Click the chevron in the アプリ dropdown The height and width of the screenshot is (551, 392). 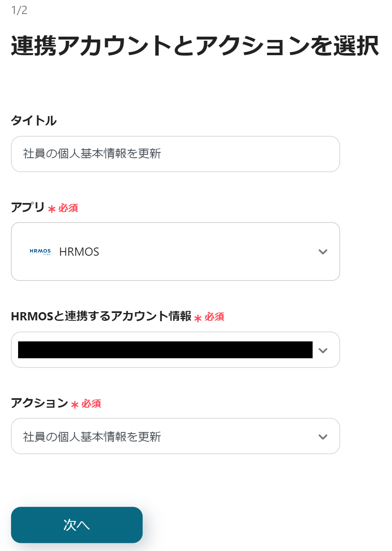coord(323,252)
